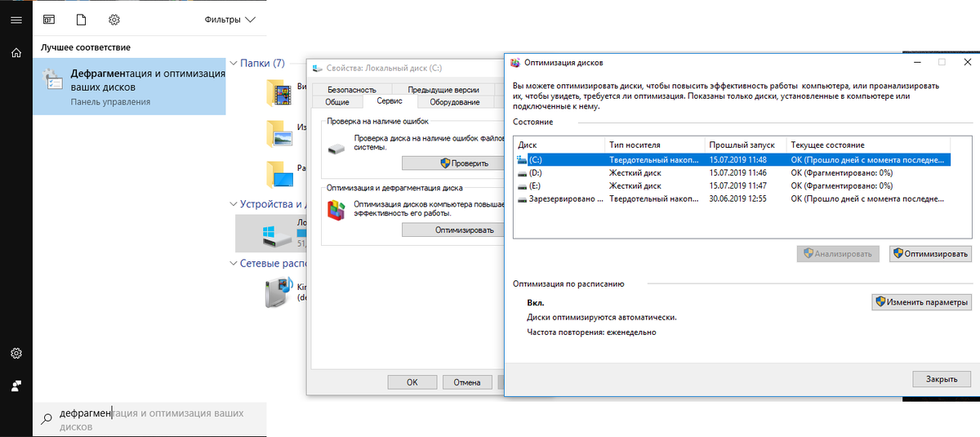The image size is (980, 437).
Task: Select the (D:) drive row
Action: click(733, 173)
